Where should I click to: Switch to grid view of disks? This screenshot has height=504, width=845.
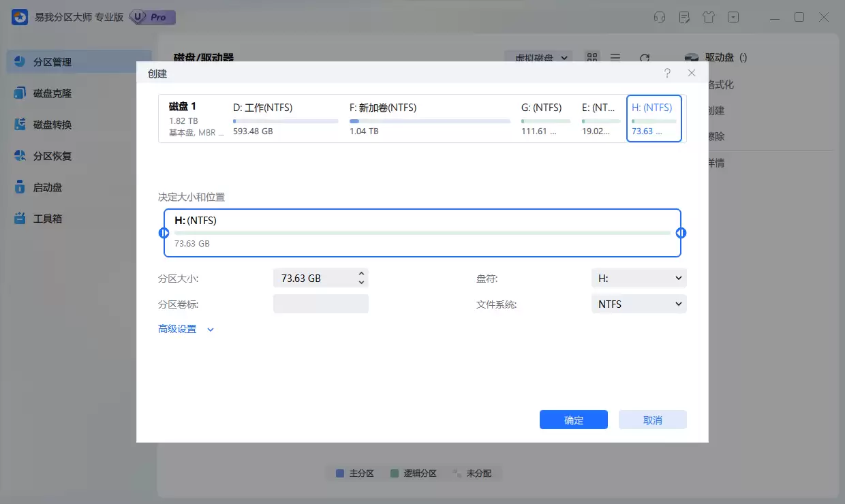pyautogui.click(x=591, y=58)
